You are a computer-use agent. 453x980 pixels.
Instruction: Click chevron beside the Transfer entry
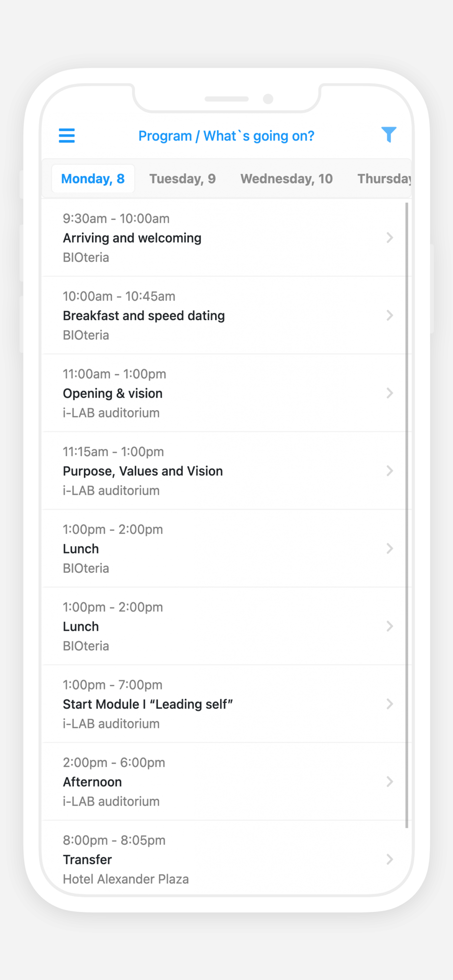pyautogui.click(x=390, y=859)
